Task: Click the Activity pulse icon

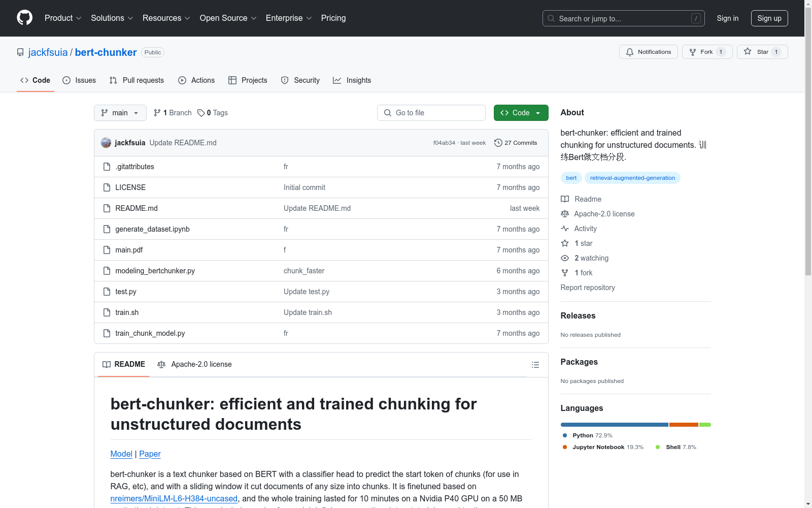Action: point(565,229)
